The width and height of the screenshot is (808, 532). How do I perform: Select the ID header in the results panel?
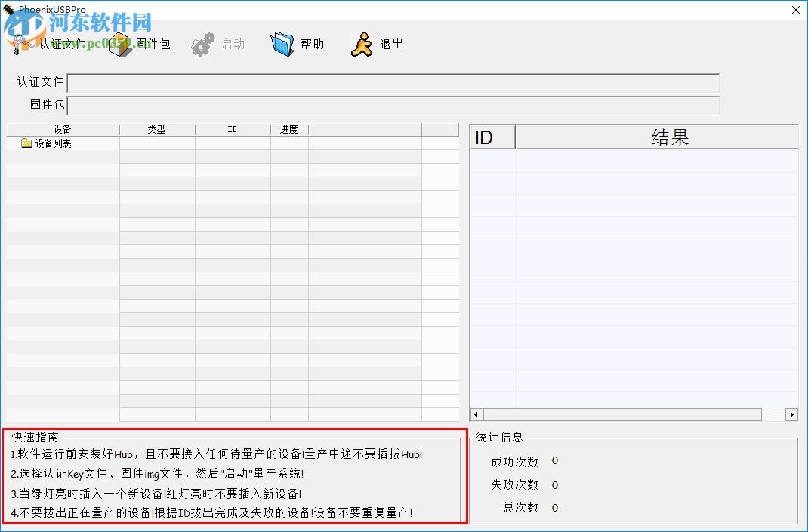pos(492,136)
